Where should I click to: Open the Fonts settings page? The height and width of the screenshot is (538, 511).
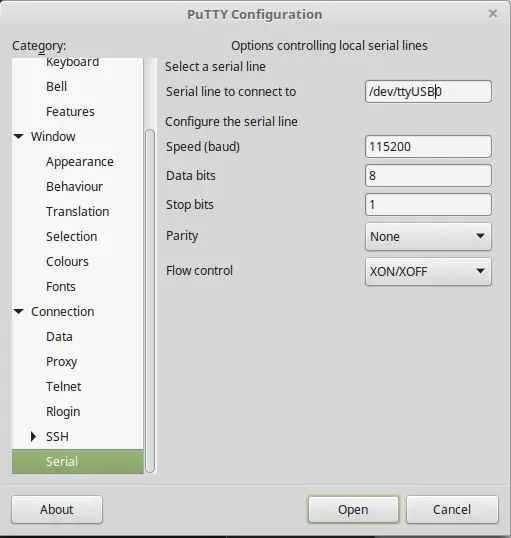61,287
